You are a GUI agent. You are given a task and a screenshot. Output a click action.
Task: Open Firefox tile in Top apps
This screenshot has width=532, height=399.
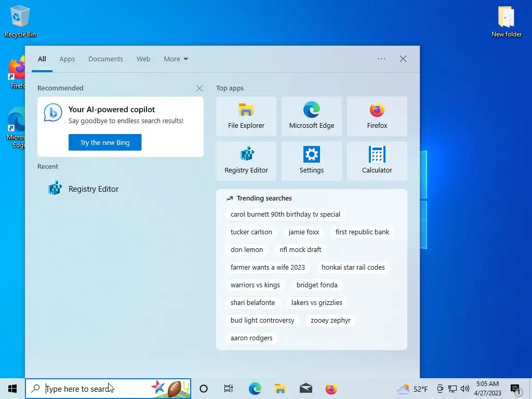(377, 116)
